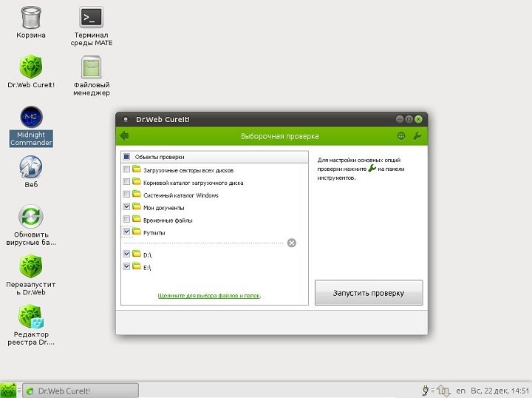The image size is (532, 398).
Task: Open the Dr.Web start menu in taskbar
Action: click(x=8, y=391)
